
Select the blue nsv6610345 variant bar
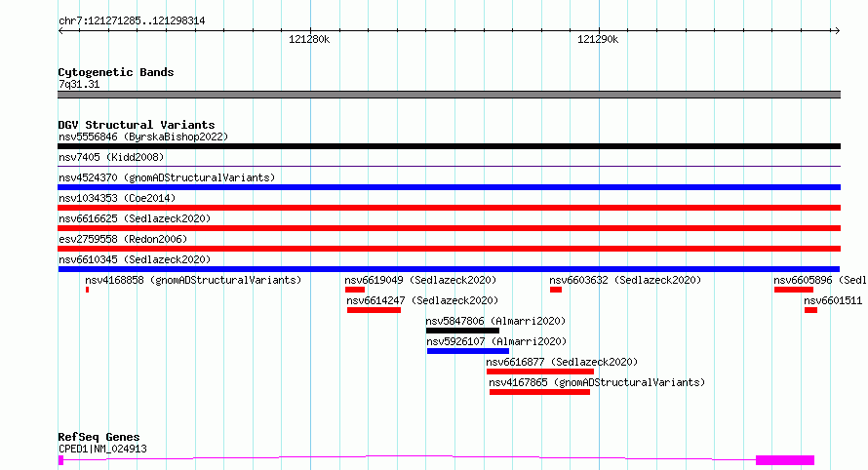coord(449,269)
